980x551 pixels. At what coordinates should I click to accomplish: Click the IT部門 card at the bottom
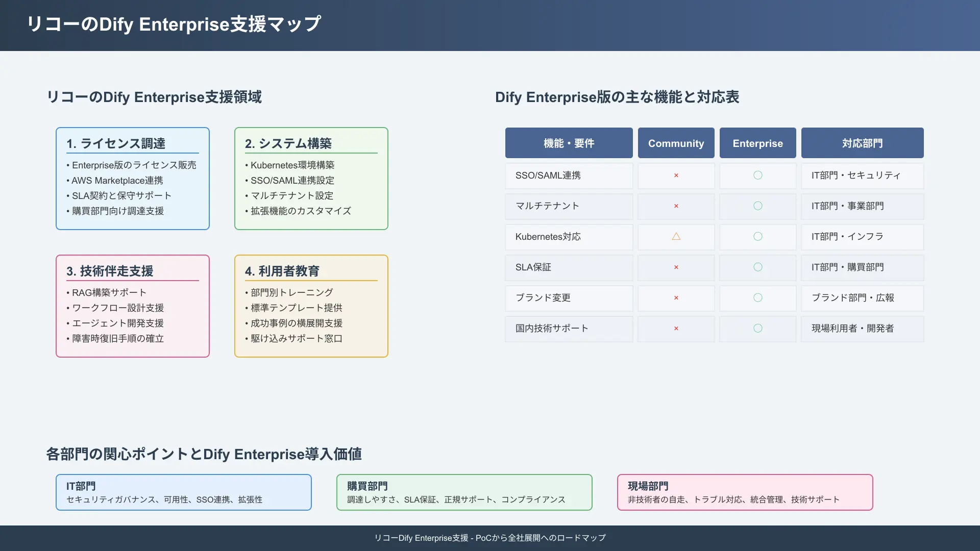(184, 492)
